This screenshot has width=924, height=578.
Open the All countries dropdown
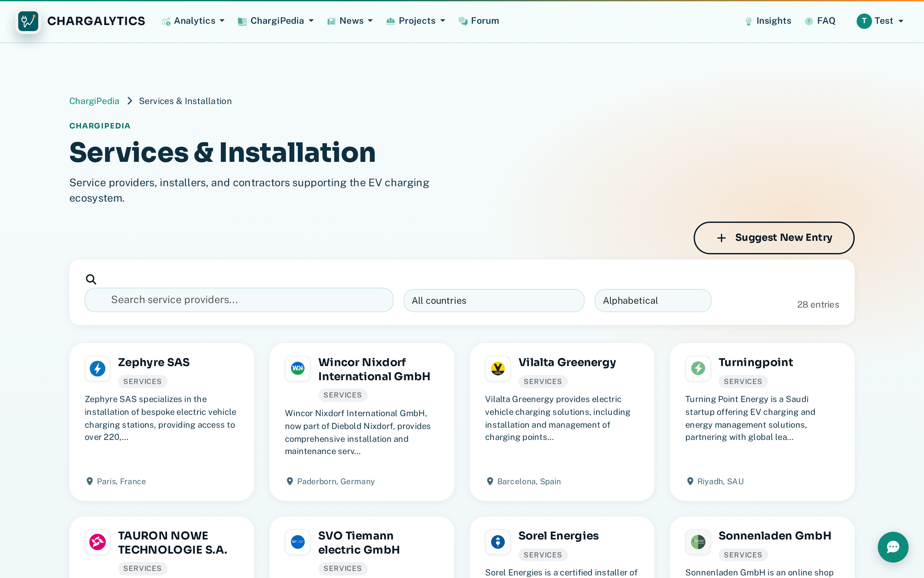494,301
